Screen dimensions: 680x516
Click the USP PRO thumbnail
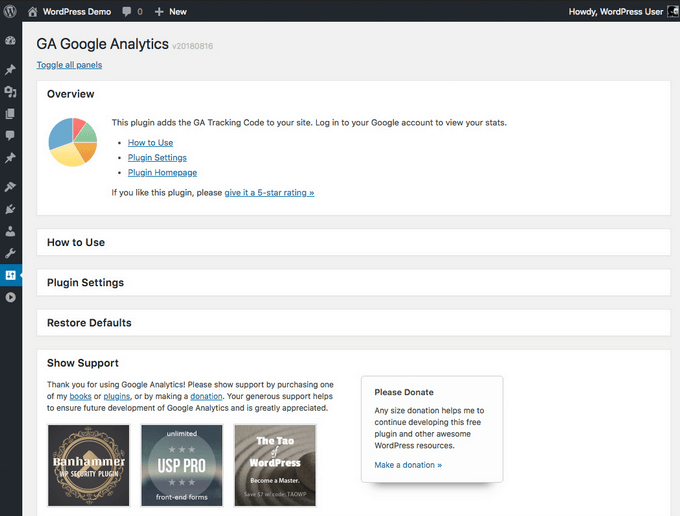click(x=182, y=466)
